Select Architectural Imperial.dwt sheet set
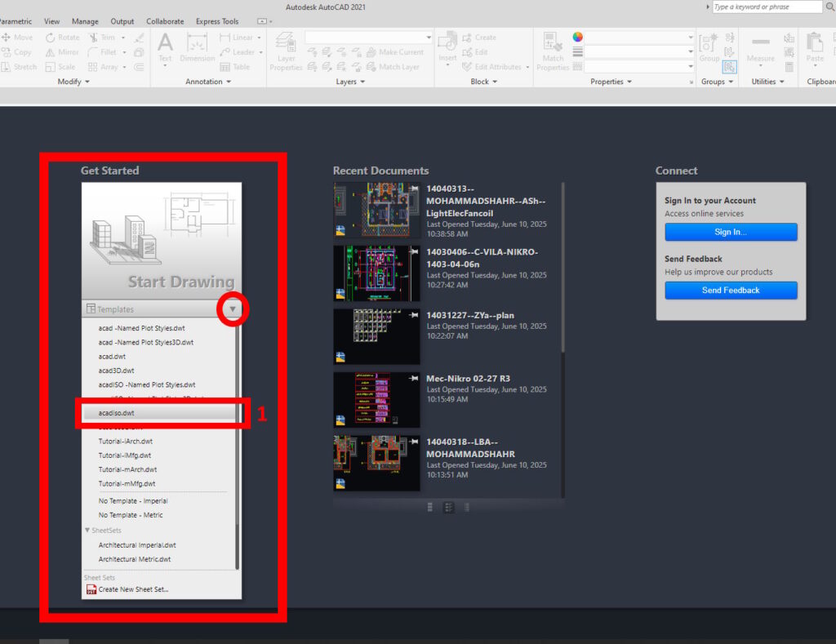 point(137,545)
